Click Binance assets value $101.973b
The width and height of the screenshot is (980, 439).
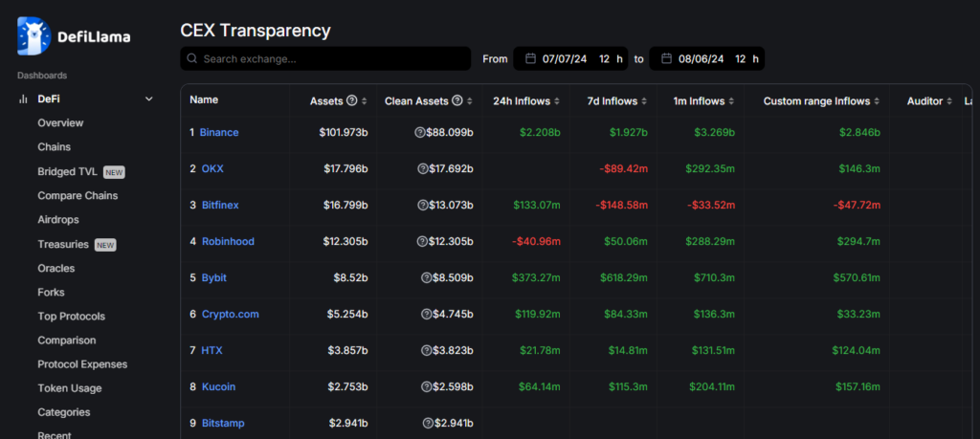344,132
